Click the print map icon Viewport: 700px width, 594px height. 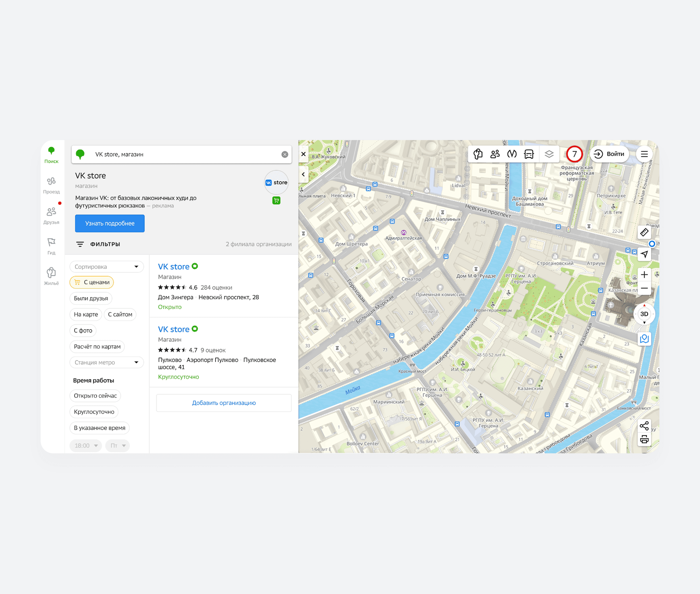pyautogui.click(x=644, y=439)
